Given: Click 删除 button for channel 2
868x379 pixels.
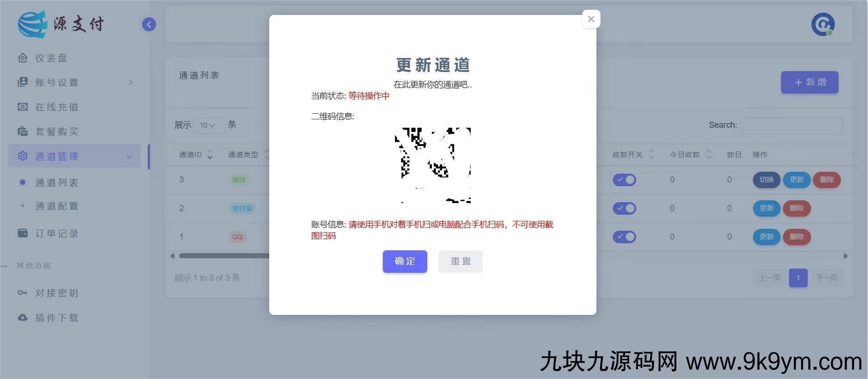Looking at the screenshot, I should pos(796,208).
